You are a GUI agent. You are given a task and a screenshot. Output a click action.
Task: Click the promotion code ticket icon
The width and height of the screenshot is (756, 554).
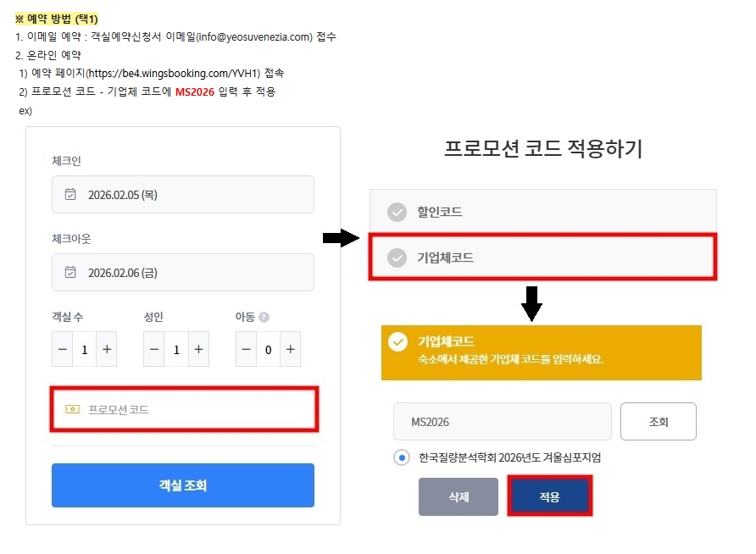(72, 409)
